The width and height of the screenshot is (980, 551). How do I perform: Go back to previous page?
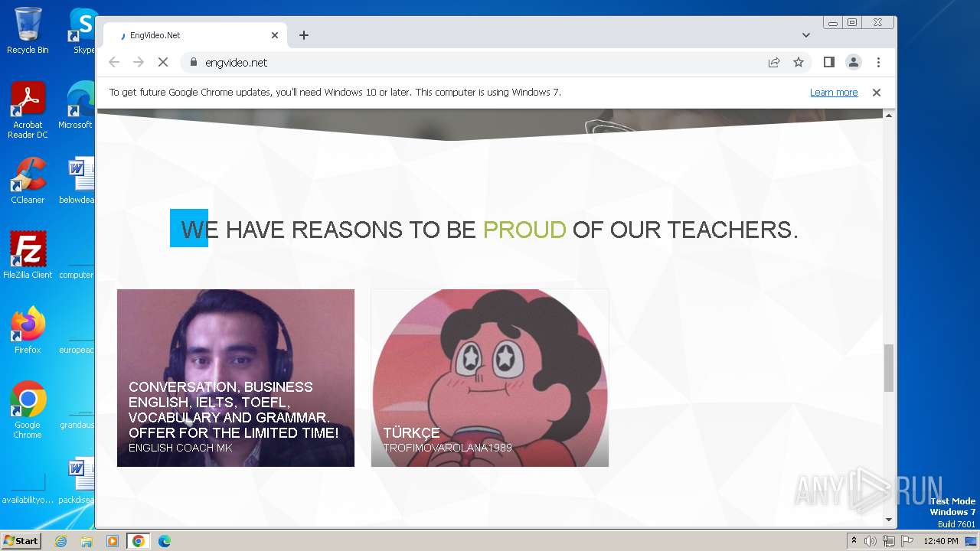pos(114,63)
